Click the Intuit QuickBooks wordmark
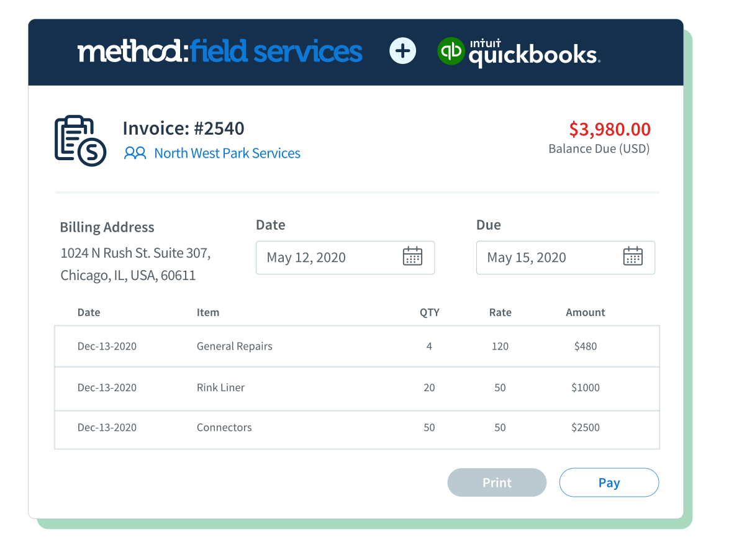Viewport: 729px width, 560px height. click(533, 53)
